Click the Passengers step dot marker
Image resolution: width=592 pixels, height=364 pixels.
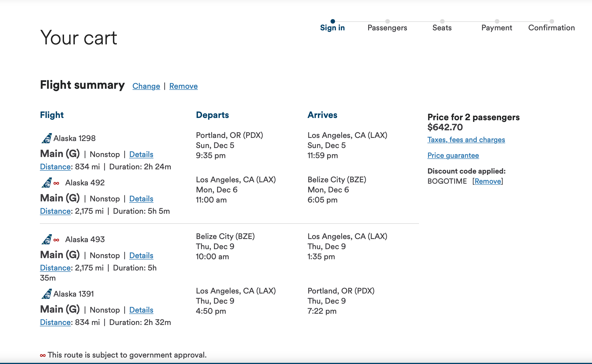coord(388,21)
